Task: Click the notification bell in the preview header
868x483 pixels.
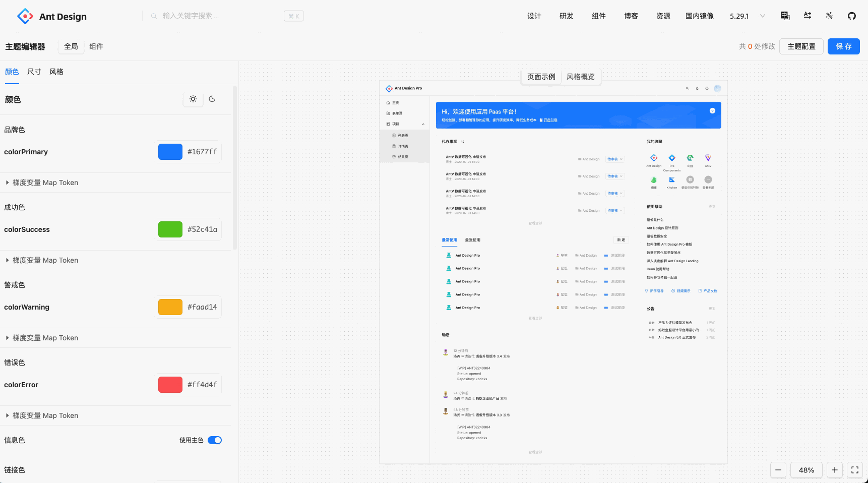Action: tap(697, 88)
